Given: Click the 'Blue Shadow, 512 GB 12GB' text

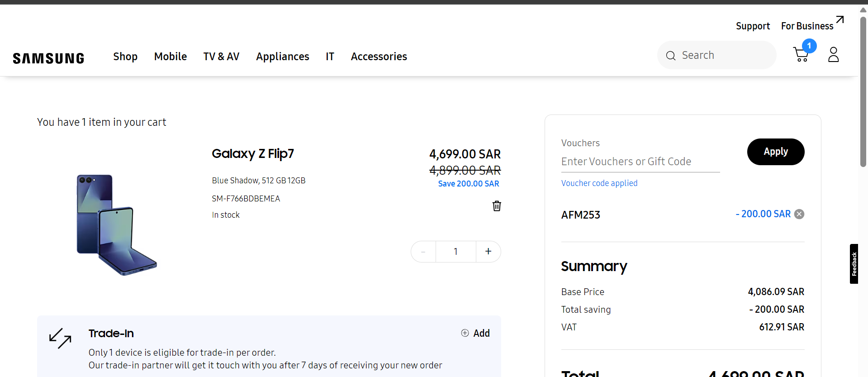Looking at the screenshot, I should tap(259, 181).
